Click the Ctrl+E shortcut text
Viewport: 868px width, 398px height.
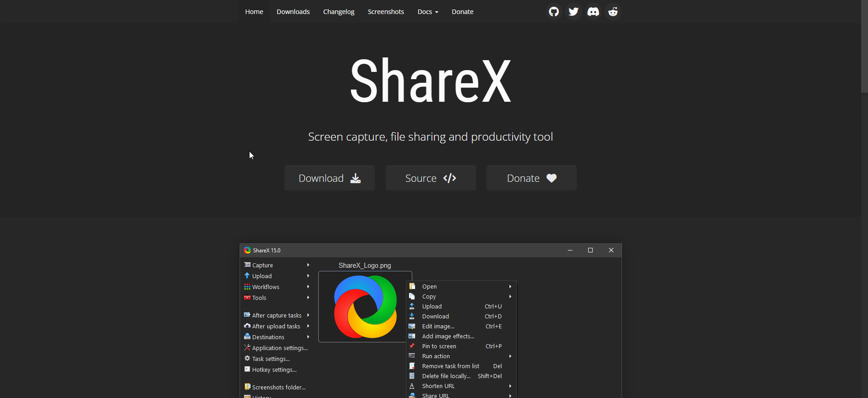tap(494, 326)
